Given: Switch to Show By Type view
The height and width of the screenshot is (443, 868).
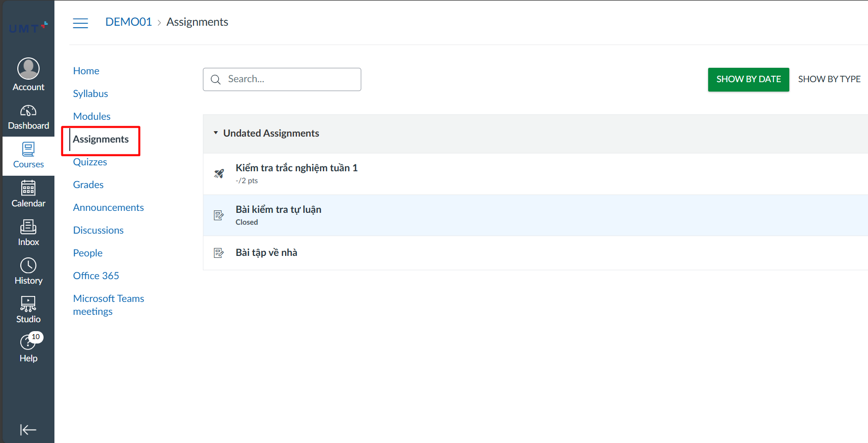Looking at the screenshot, I should point(829,79).
